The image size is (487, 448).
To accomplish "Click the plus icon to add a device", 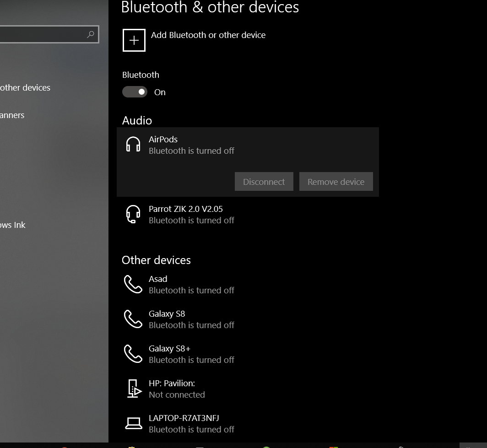I will click(x=134, y=40).
